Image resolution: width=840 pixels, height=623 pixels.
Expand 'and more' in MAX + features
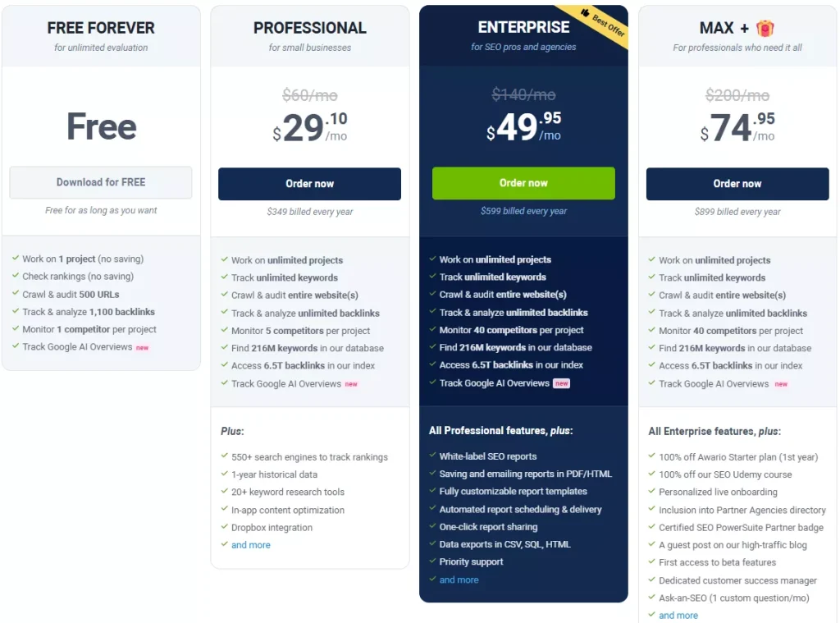point(678,616)
